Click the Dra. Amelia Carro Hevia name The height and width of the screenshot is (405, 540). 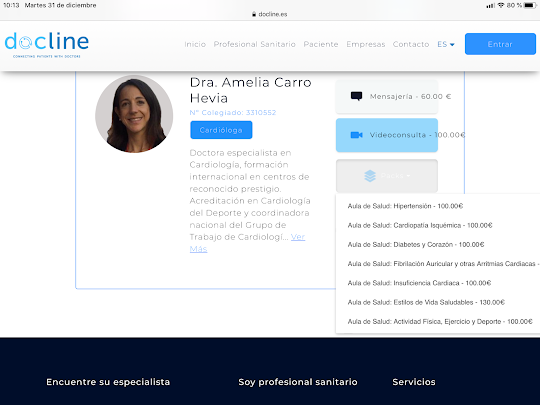pyautogui.click(x=250, y=90)
